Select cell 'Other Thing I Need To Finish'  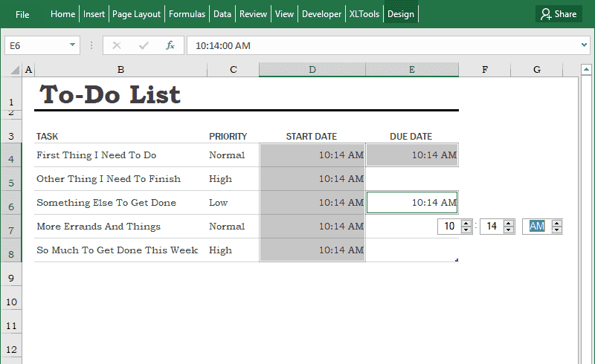point(120,179)
